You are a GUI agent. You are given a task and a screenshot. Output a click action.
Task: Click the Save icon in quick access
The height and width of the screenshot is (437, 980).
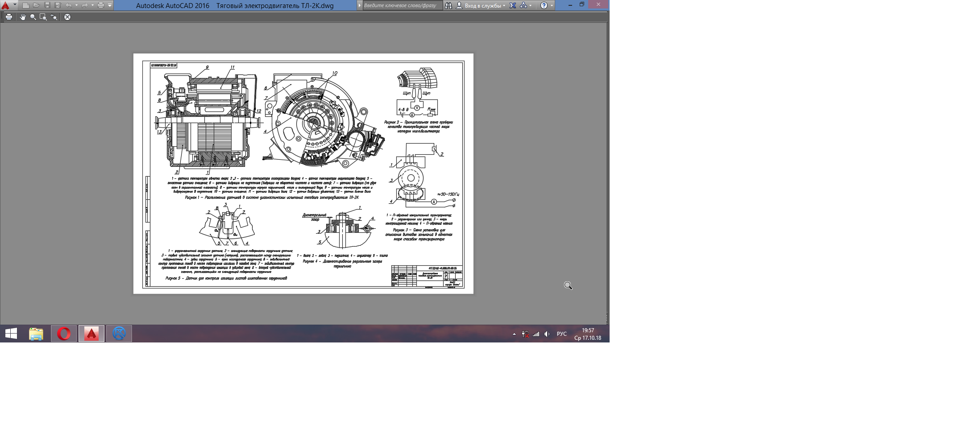point(47,5)
